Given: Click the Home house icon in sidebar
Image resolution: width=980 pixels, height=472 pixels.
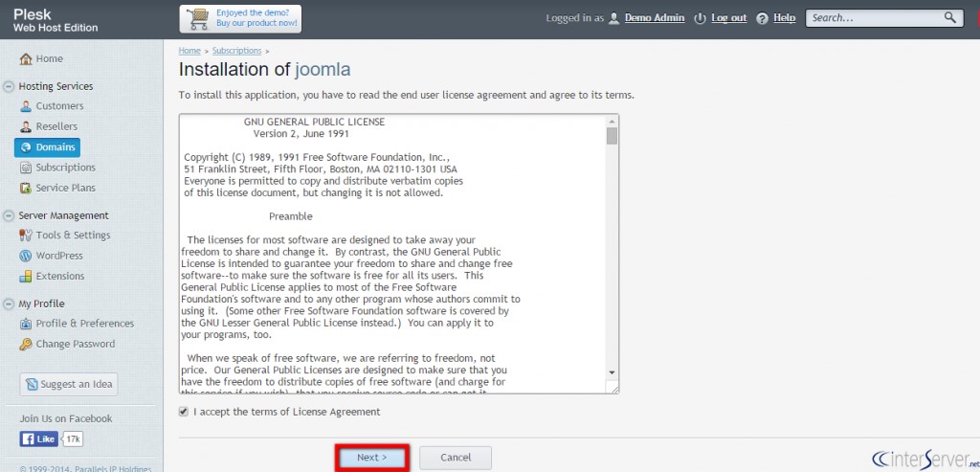Looking at the screenshot, I should 26,58.
